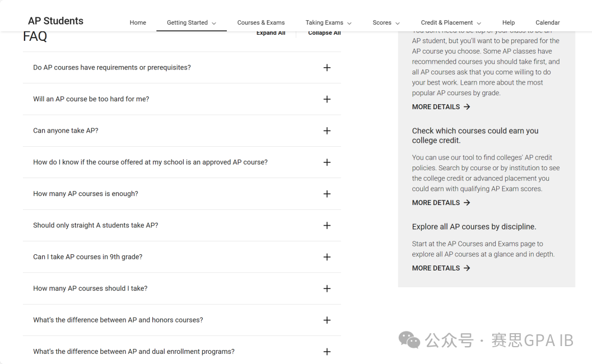Click plus icon for AP versus honors question
This screenshot has width=592, height=364.
pyautogui.click(x=327, y=320)
